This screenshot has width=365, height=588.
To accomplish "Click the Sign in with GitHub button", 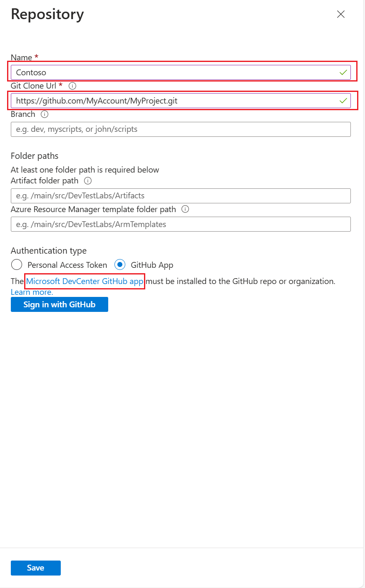I will 59,304.
